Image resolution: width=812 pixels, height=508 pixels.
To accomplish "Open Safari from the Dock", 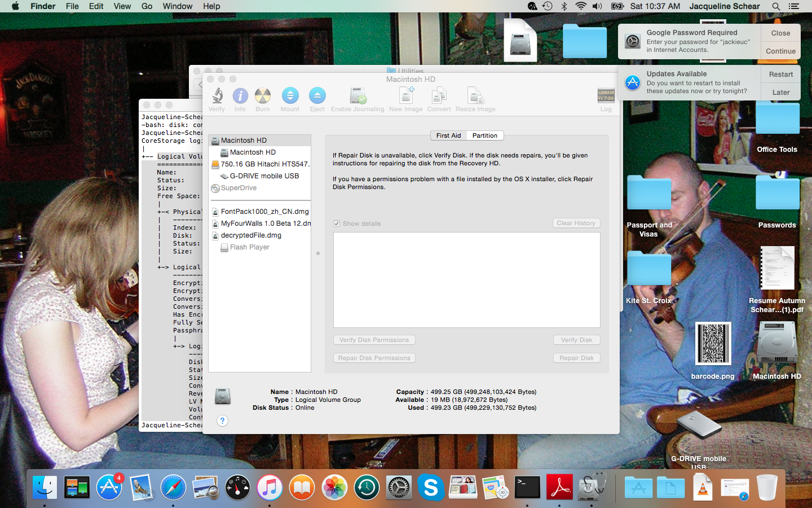I will 173,487.
